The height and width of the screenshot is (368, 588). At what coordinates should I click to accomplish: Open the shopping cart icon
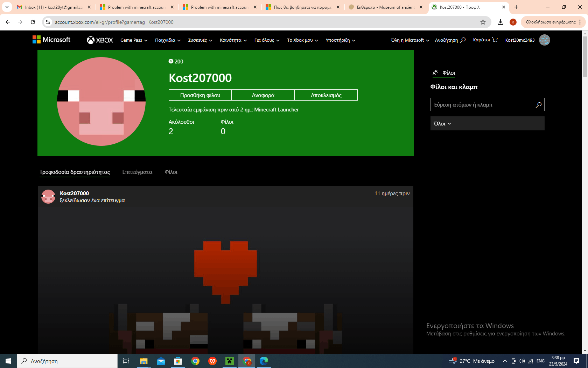495,40
